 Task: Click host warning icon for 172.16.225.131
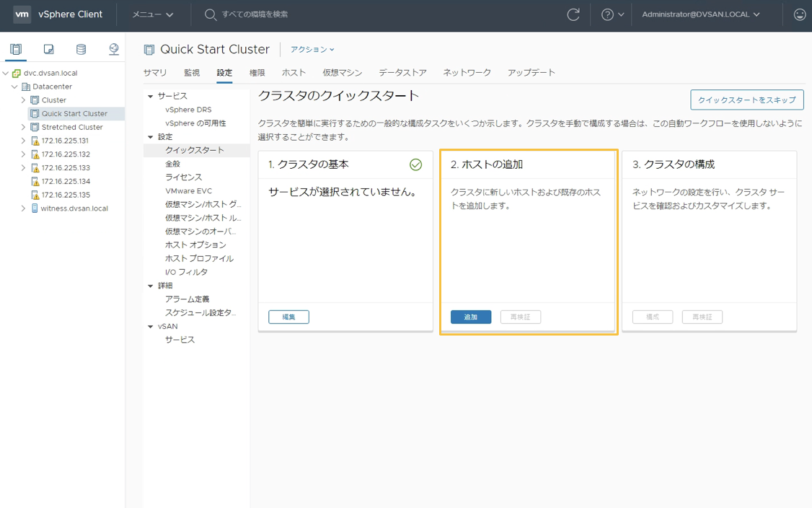pos(35,141)
